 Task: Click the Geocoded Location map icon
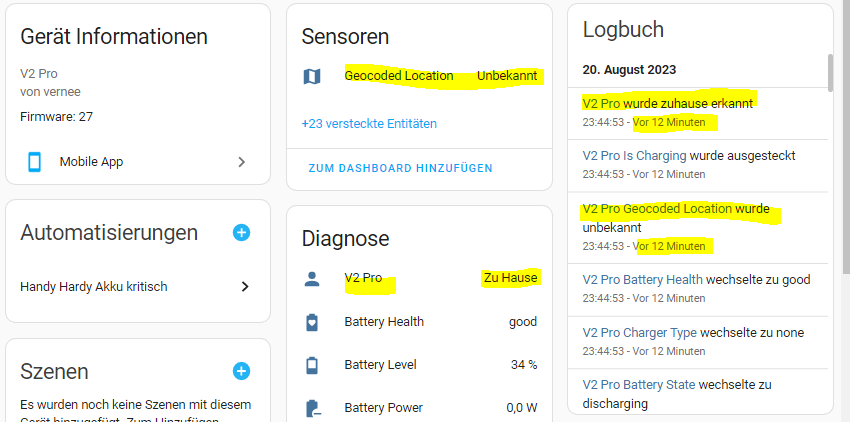(312, 76)
